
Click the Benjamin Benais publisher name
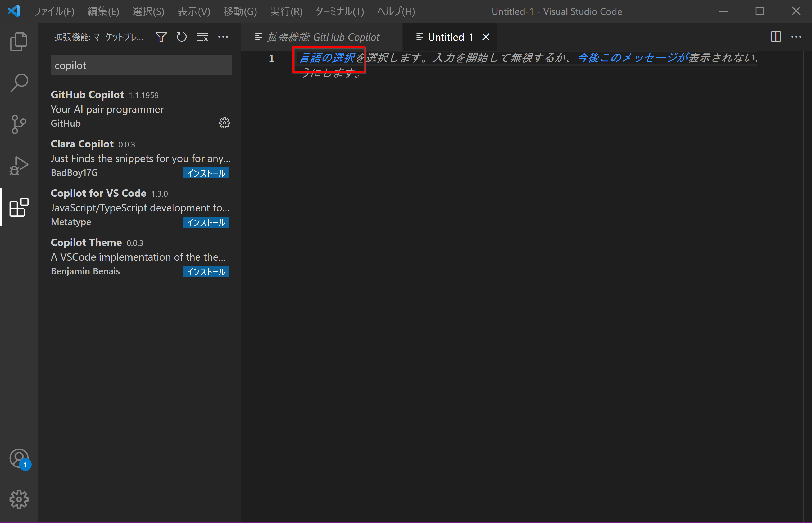coord(85,271)
